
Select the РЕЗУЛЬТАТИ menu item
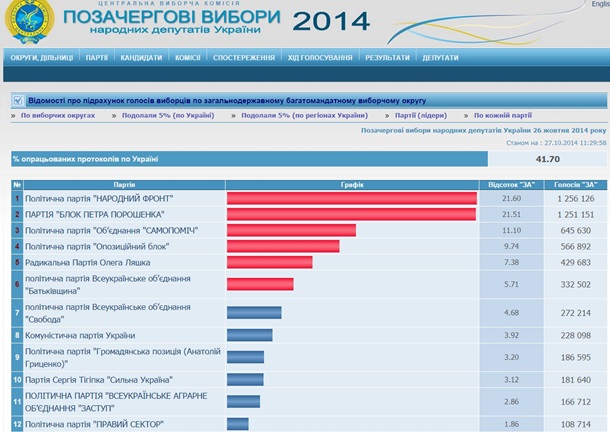(x=386, y=58)
